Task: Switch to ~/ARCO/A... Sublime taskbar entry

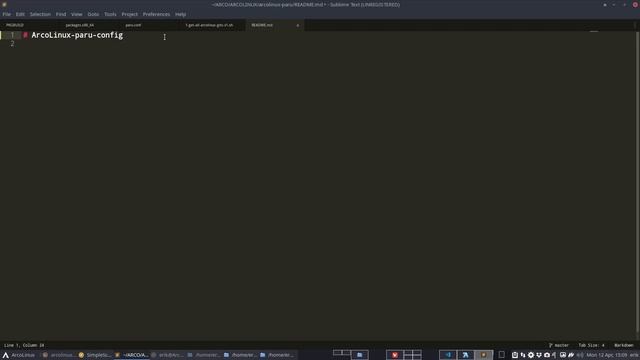Action: tap(131, 355)
